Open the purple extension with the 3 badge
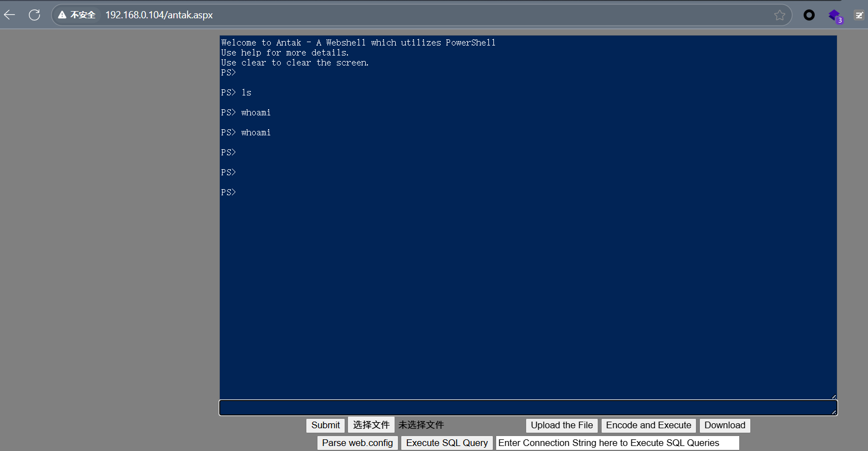868x451 pixels. (835, 16)
